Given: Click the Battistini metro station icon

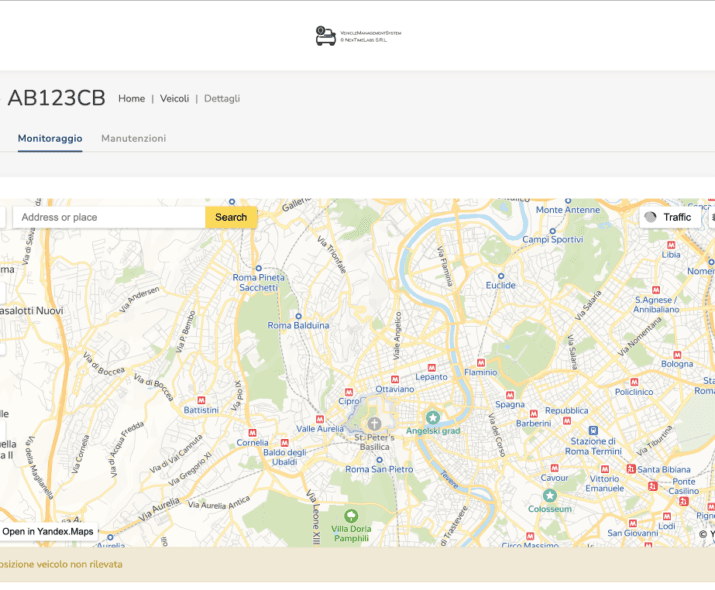Looking at the screenshot, I should point(201,400).
